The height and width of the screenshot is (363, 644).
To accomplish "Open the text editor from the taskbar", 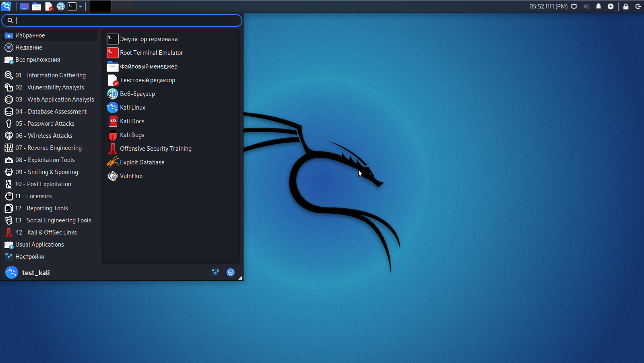I will click(x=48, y=6).
